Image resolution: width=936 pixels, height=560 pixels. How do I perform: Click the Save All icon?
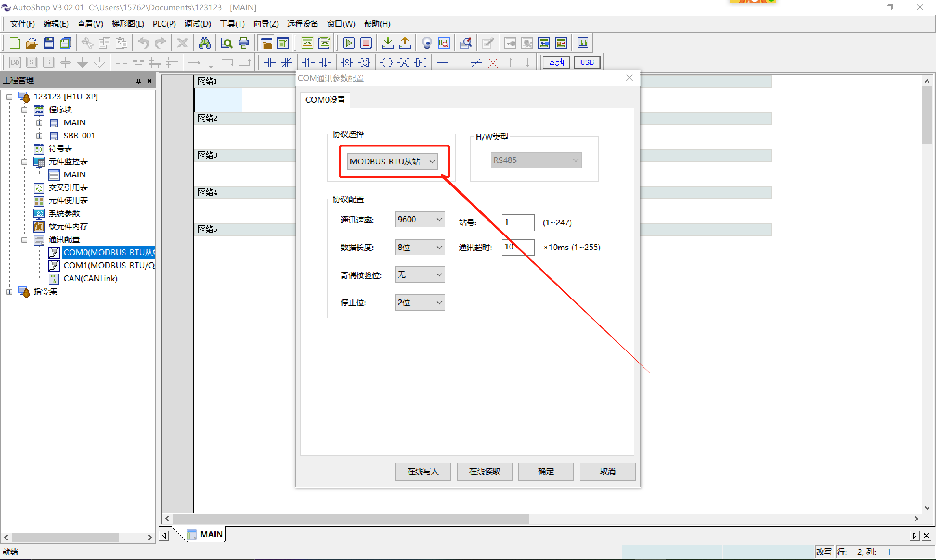[x=66, y=43]
